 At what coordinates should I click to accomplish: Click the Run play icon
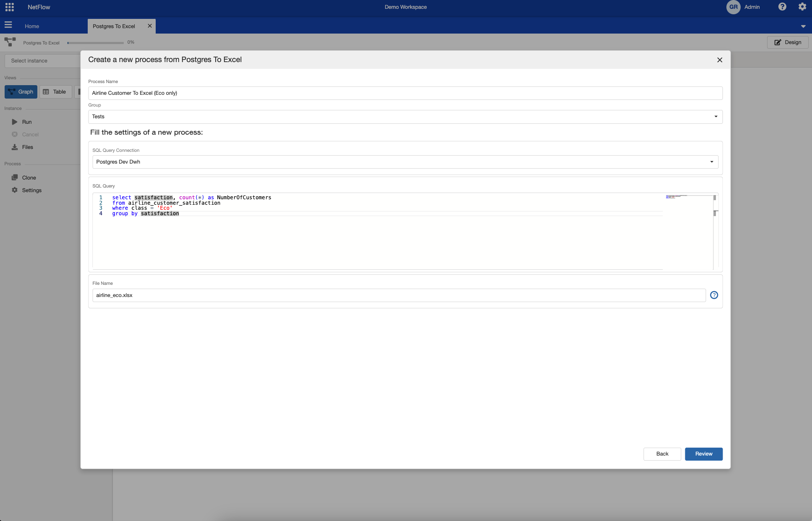pos(15,122)
